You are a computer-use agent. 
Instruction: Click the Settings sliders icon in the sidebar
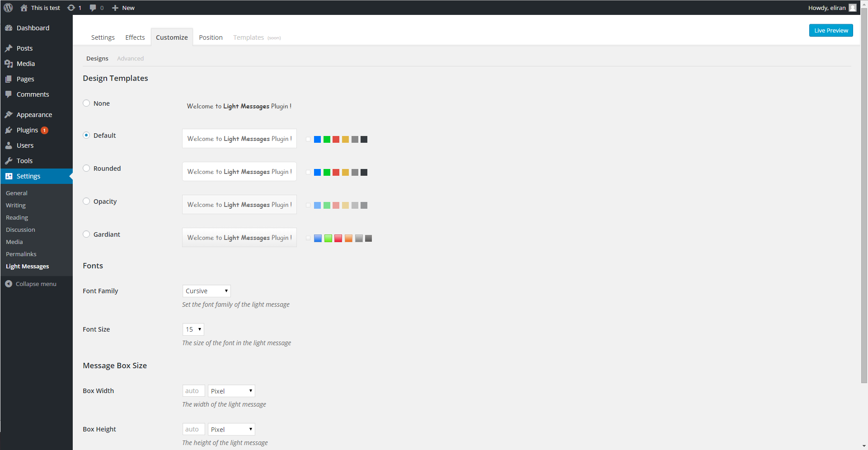(x=9, y=176)
